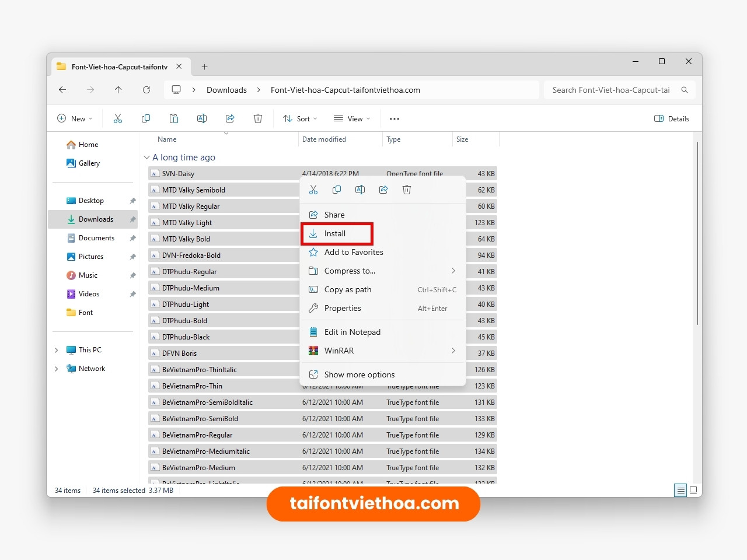Collapse the A long time ago group

pyautogui.click(x=146, y=157)
